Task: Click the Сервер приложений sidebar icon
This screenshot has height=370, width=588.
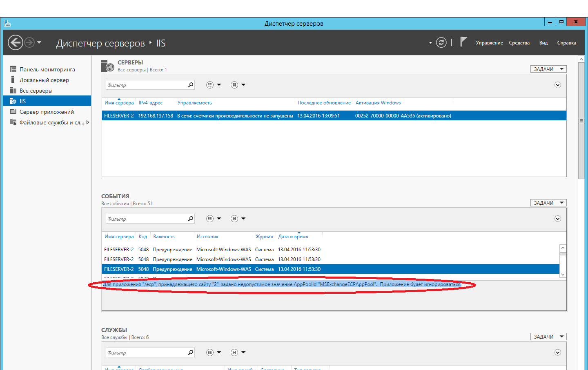Action: click(13, 112)
